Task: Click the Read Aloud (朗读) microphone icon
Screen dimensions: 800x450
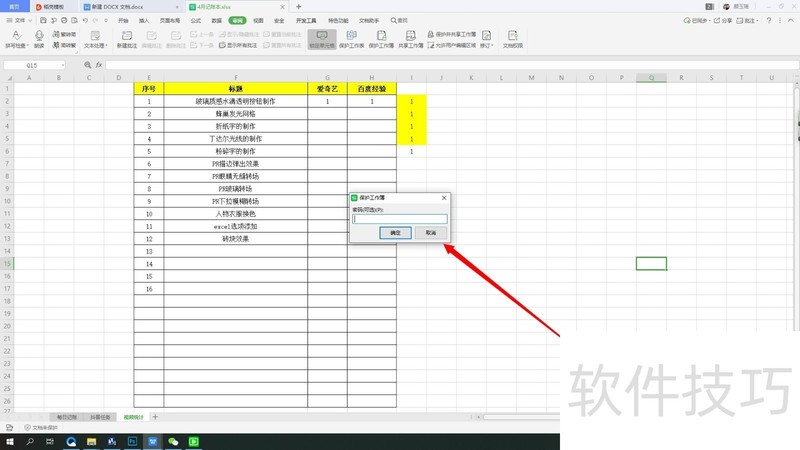Action: click(39, 35)
